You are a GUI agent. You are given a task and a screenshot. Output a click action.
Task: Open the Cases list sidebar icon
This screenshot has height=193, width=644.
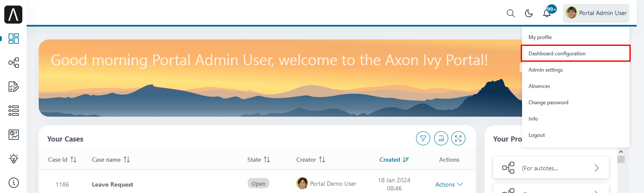(x=14, y=111)
